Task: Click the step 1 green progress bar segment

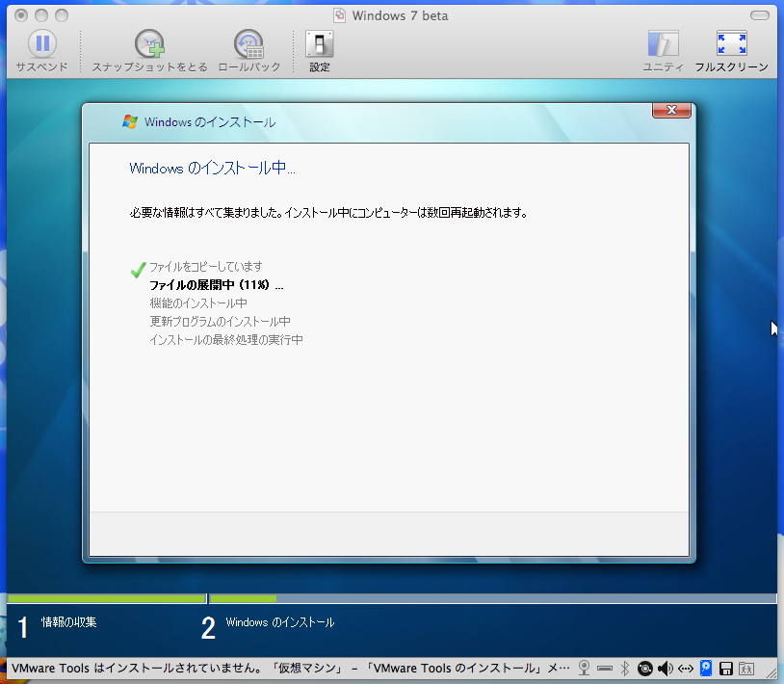Action: click(x=107, y=598)
